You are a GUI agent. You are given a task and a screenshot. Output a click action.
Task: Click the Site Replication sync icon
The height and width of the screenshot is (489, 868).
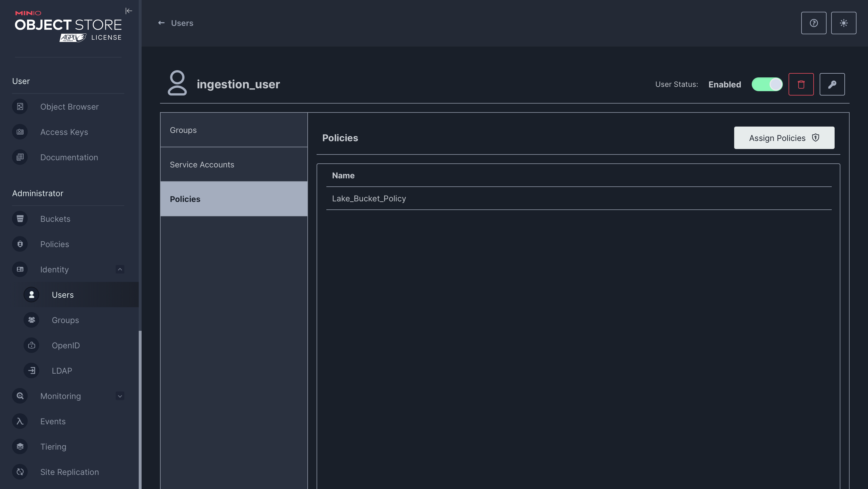(20, 472)
